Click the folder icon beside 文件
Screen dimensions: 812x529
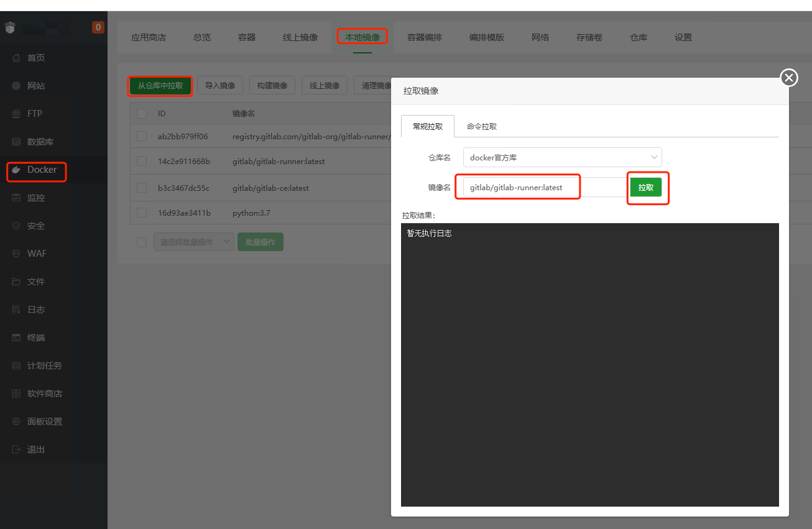pyautogui.click(x=16, y=282)
